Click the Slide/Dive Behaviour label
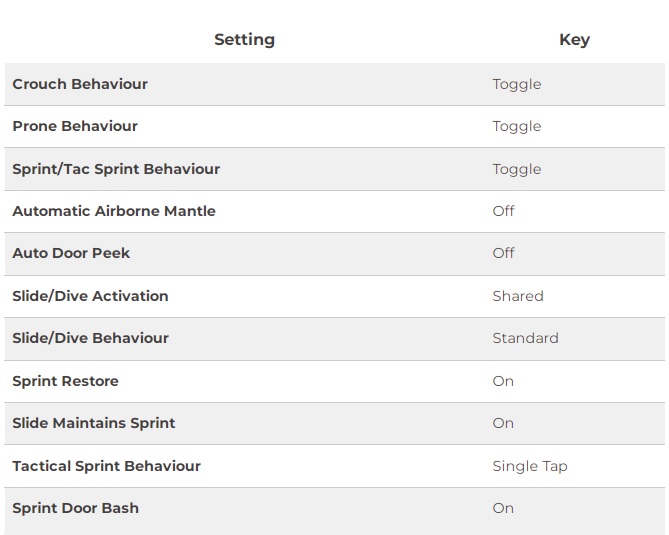The width and height of the screenshot is (669, 535). tap(90, 338)
